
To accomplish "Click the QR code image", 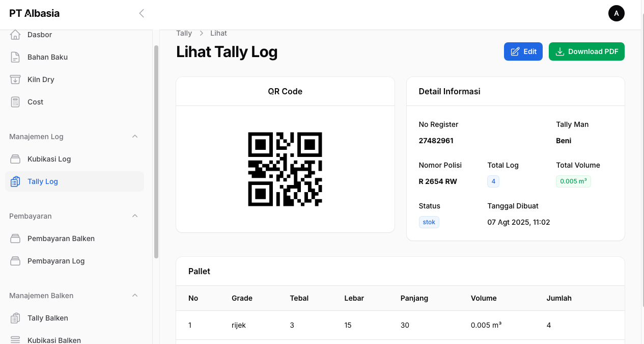I will pos(285,169).
